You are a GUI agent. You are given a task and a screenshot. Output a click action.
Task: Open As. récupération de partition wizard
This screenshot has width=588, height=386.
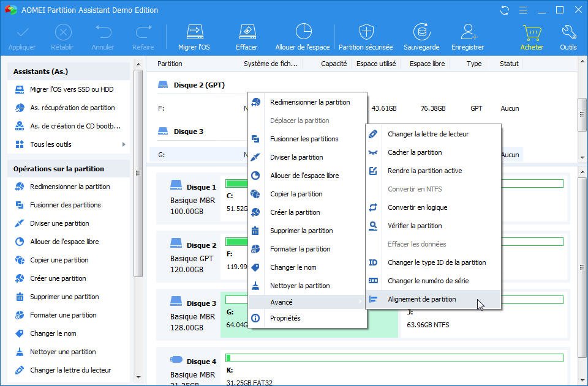pos(69,108)
